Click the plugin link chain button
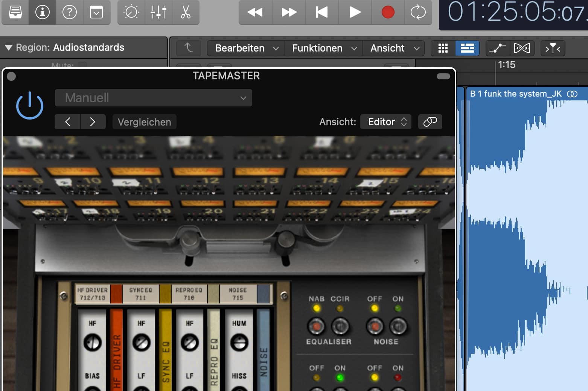Screen dimensions: 588x391 point(430,122)
